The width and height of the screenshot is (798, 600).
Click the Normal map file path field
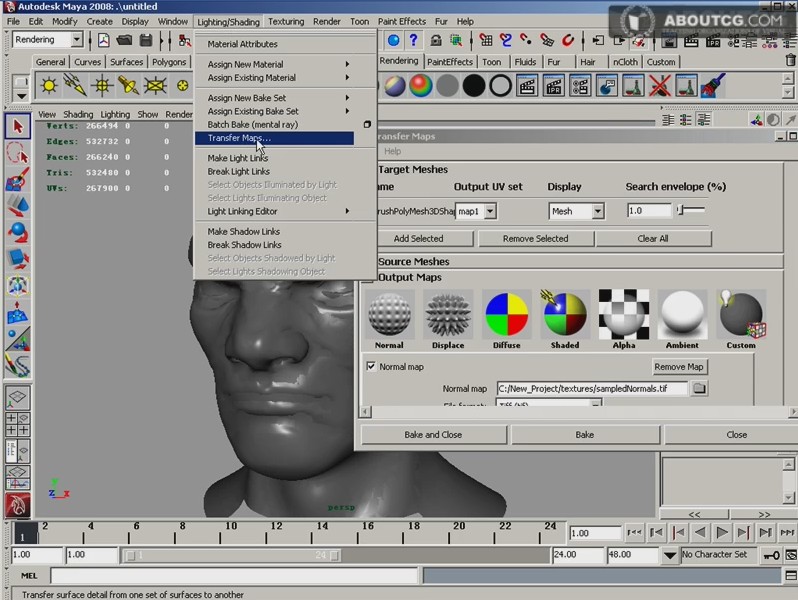(x=592, y=388)
